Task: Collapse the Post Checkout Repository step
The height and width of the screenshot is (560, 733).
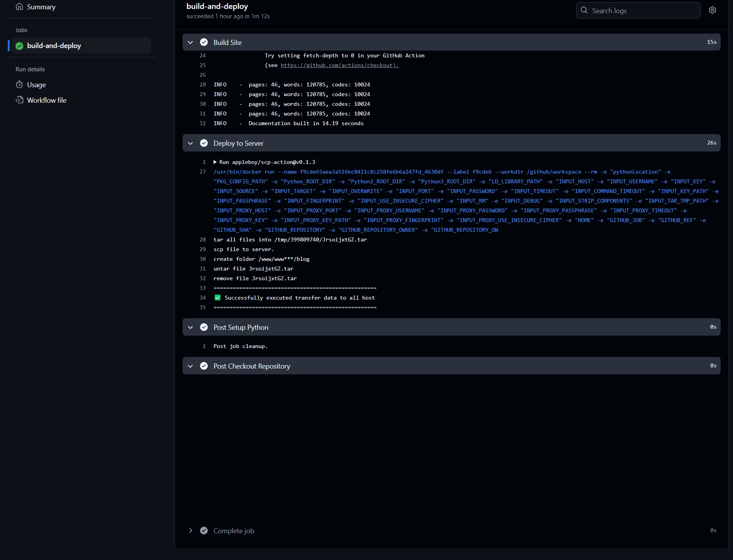Action: [190, 366]
